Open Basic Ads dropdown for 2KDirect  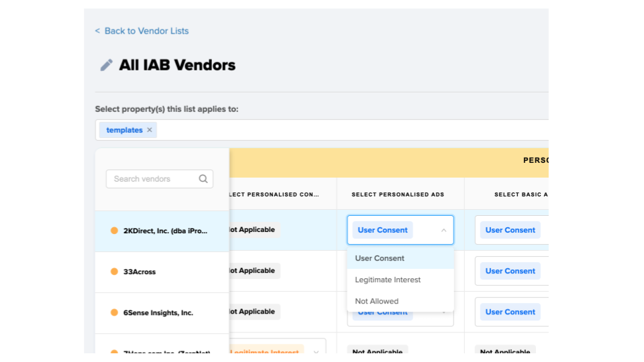click(x=511, y=230)
